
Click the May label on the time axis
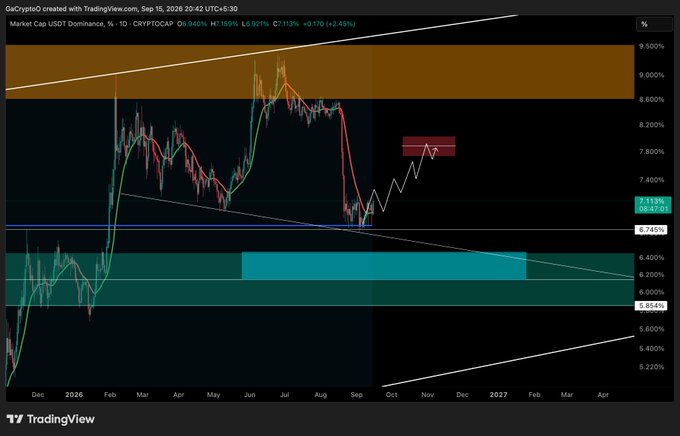(213, 395)
